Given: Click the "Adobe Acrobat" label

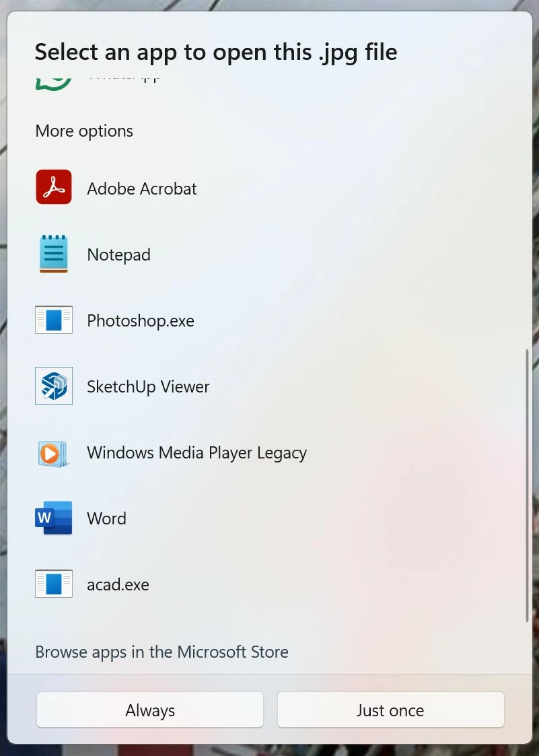Looking at the screenshot, I should [x=142, y=188].
